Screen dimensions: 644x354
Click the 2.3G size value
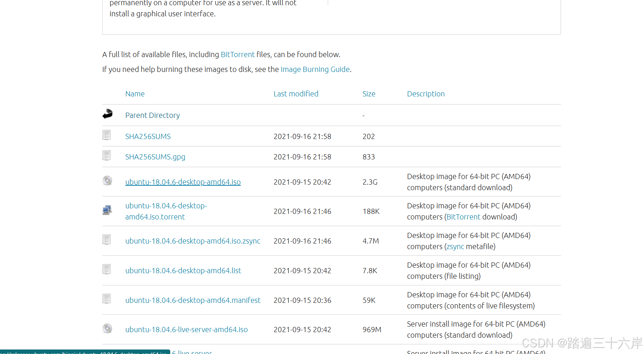[370, 182]
